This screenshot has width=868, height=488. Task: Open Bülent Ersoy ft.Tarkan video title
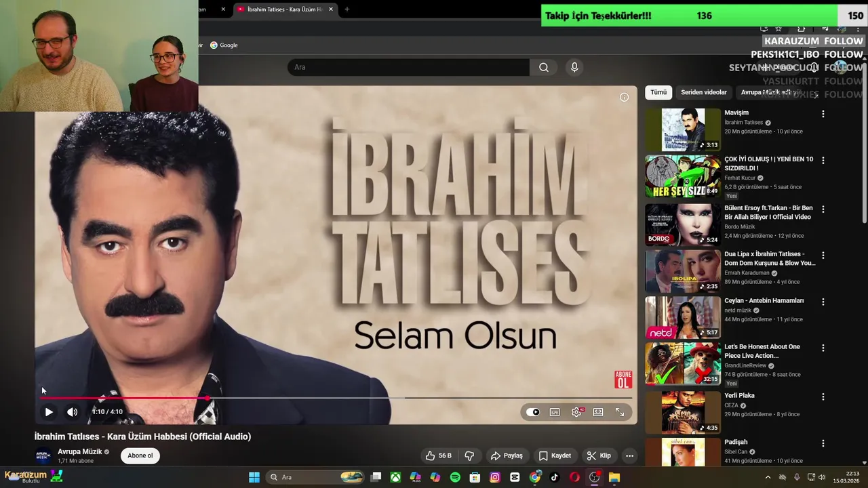768,212
